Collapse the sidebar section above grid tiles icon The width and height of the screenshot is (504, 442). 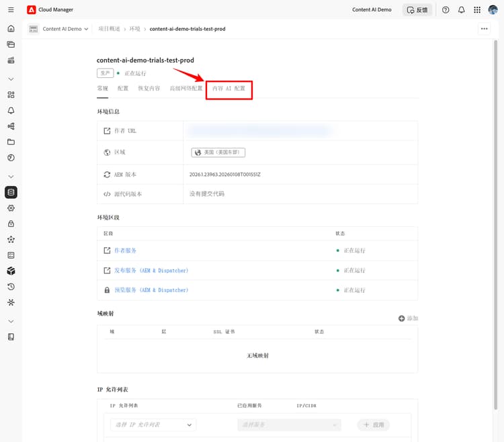pyautogui.click(x=11, y=79)
